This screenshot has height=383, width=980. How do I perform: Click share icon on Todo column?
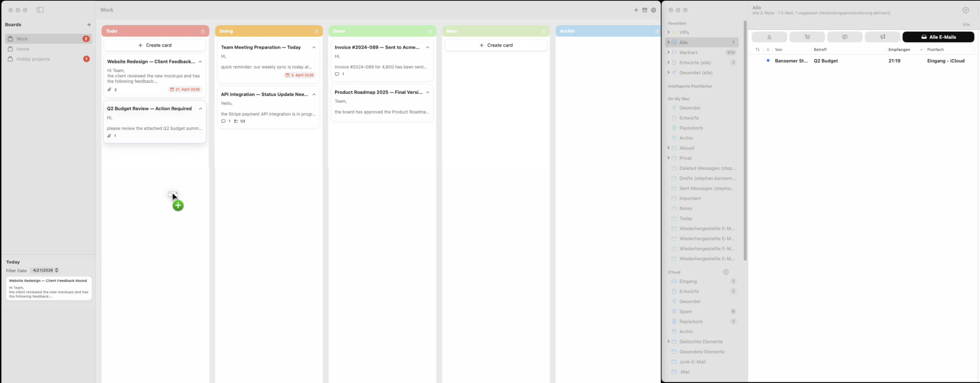(203, 31)
